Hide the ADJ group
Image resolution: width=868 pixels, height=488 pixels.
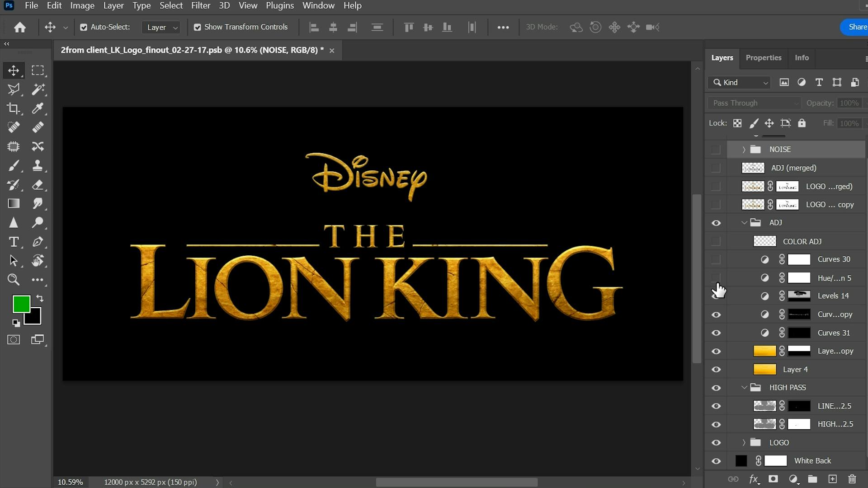pyautogui.click(x=716, y=223)
